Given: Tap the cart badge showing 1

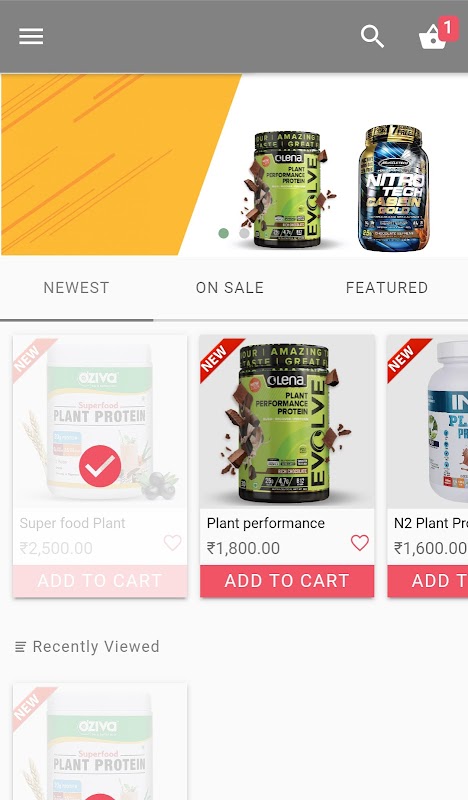Looking at the screenshot, I should [x=448, y=28].
